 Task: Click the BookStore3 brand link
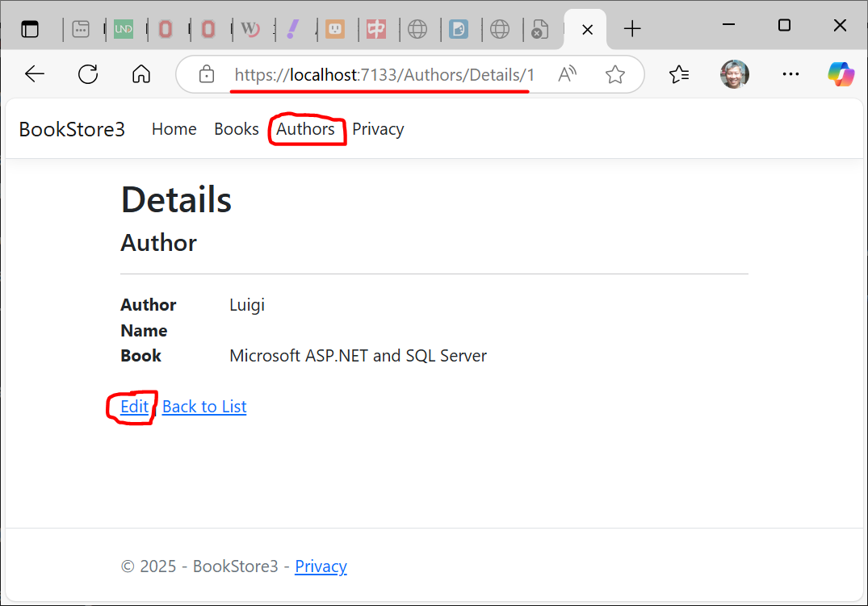[72, 129]
